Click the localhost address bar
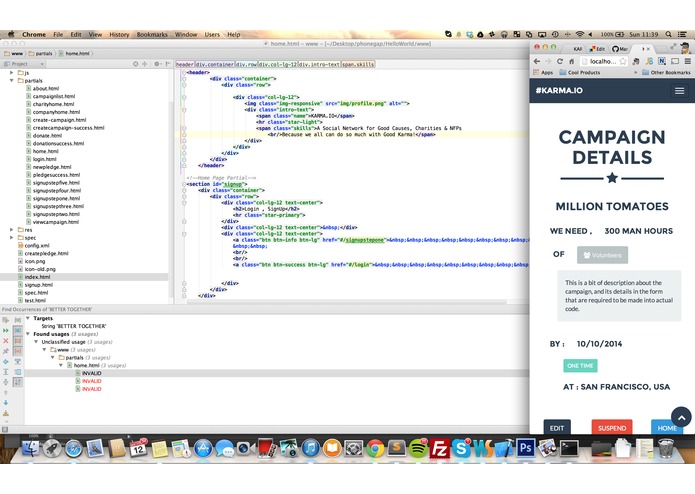This screenshot has height=494, width=695. [604, 61]
